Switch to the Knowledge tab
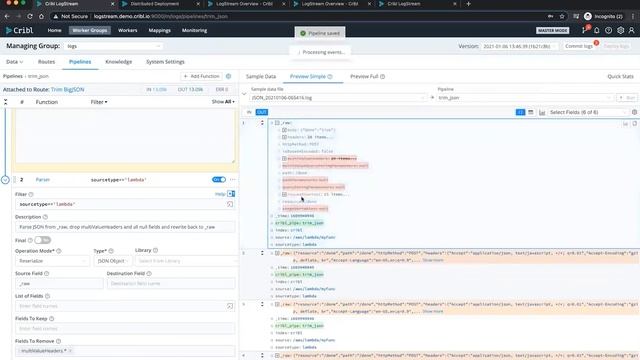This screenshot has width=640, height=360. [118, 62]
